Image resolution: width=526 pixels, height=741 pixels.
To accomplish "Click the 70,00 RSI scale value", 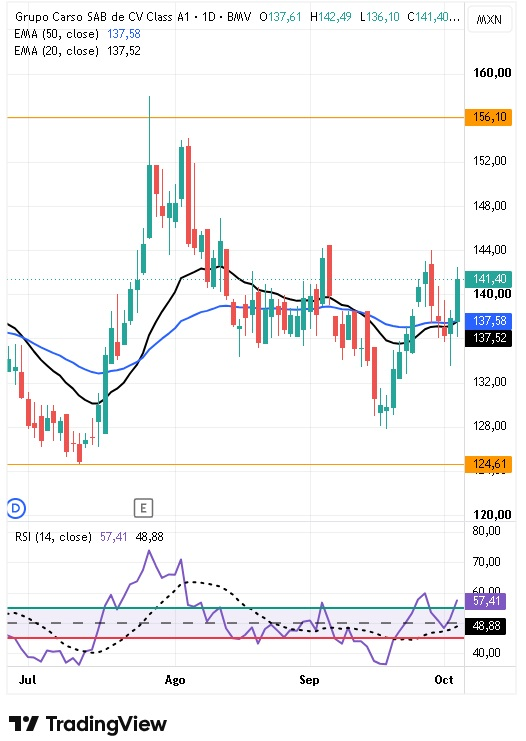I will [x=486, y=561].
